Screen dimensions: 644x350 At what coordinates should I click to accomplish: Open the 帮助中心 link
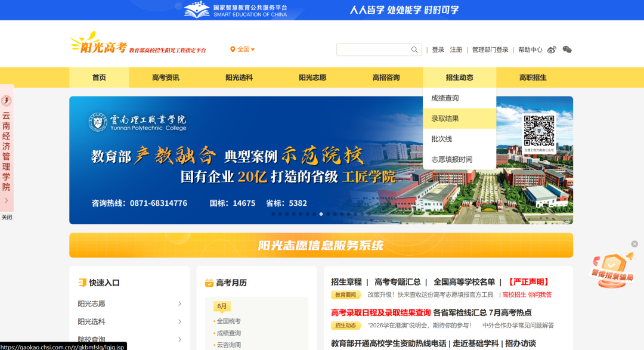pyautogui.click(x=530, y=49)
